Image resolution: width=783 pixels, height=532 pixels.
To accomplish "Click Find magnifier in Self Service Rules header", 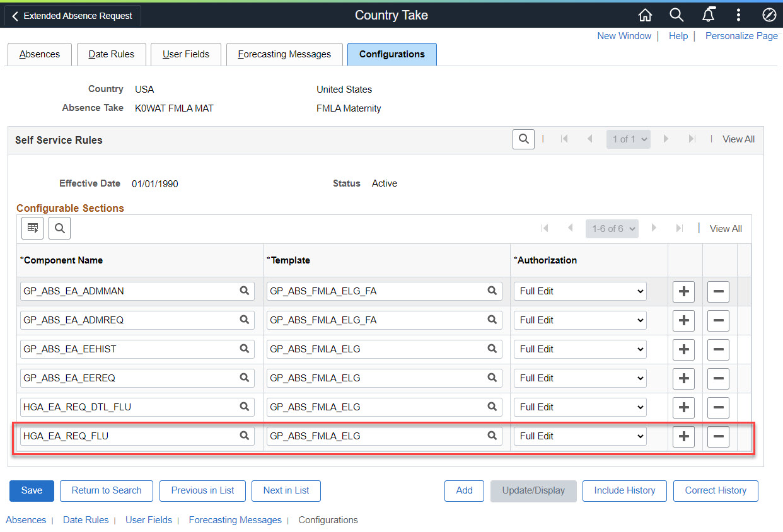I will point(523,139).
